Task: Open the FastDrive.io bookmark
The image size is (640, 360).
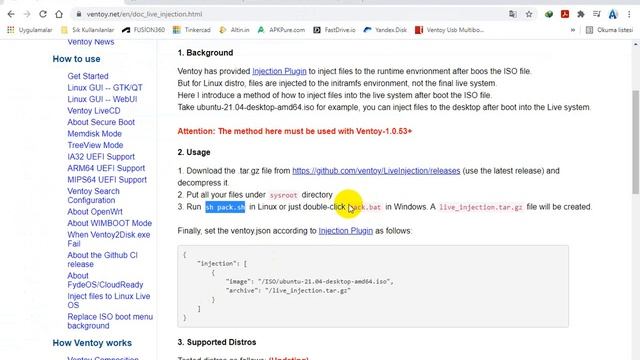Action: pos(334,30)
